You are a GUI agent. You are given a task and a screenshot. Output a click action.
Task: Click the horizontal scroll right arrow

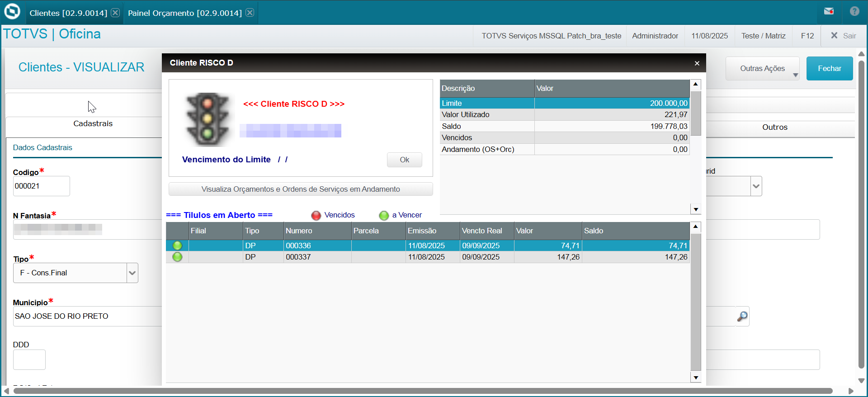851,391
